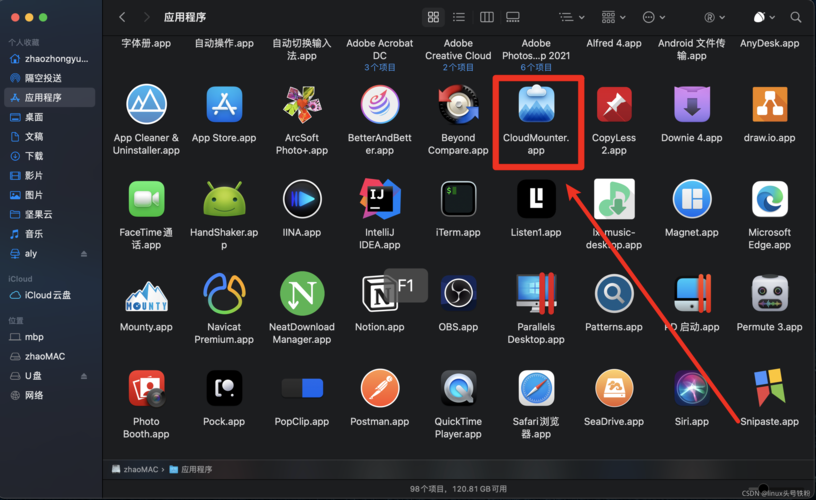The width and height of the screenshot is (816, 500).
Task: Switch to column view
Action: tap(487, 17)
